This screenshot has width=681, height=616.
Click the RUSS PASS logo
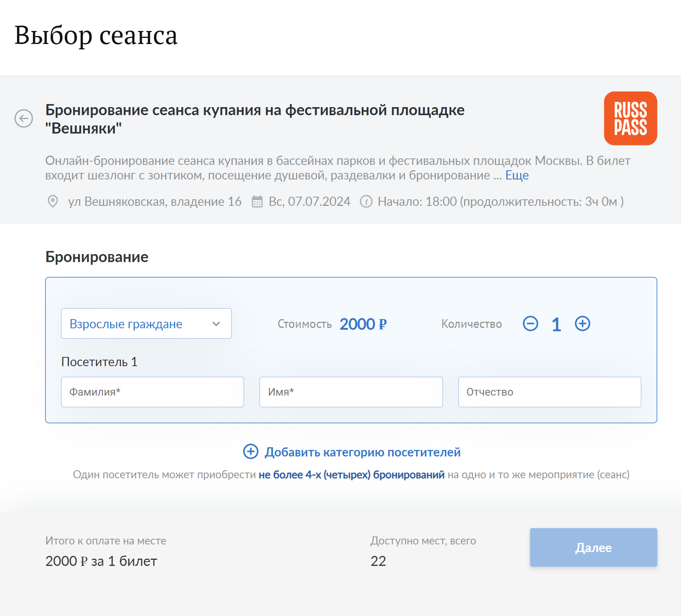(630, 118)
